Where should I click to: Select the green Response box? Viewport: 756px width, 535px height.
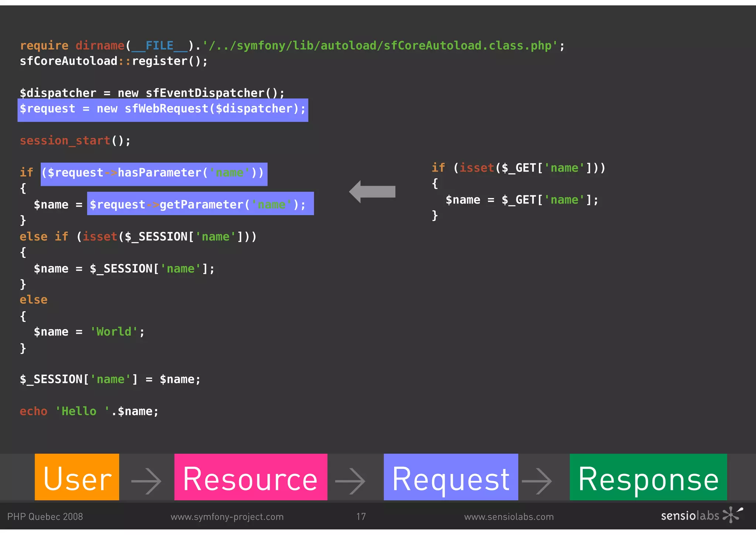coord(648,477)
